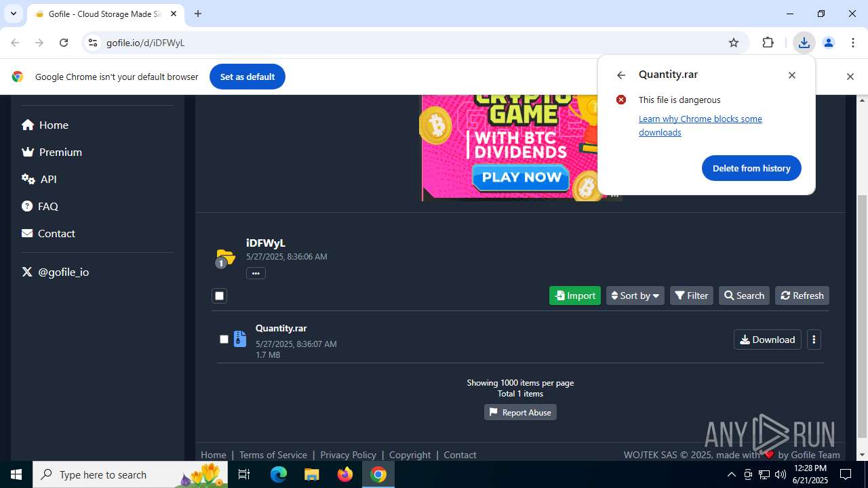The image size is (868, 488).
Task: Click the Import button
Action: [575, 296]
